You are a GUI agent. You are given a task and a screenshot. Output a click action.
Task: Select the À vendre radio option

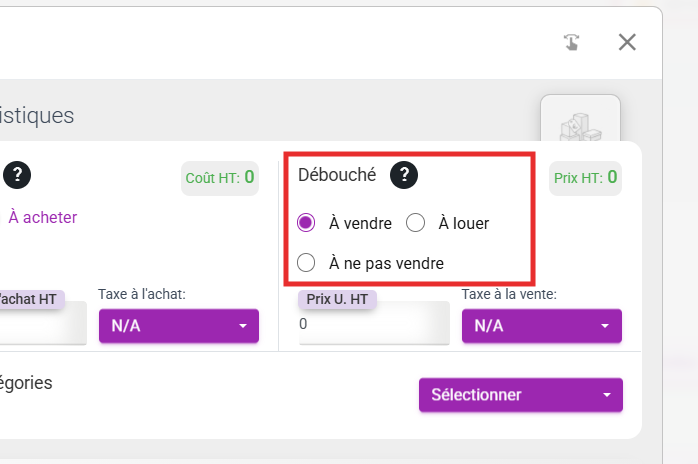pos(306,223)
